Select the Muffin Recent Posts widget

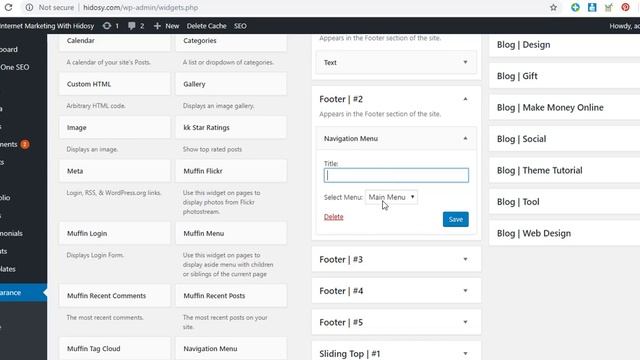[231, 296]
